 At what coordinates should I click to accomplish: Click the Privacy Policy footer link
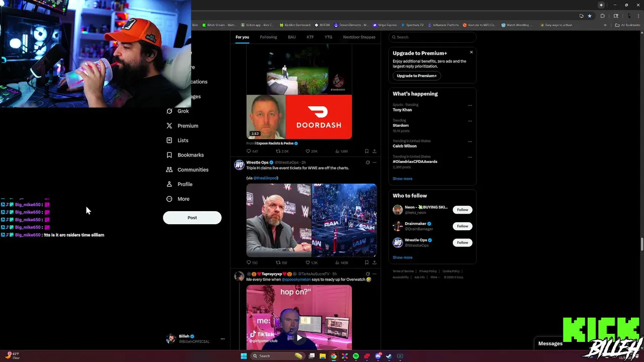click(x=428, y=271)
